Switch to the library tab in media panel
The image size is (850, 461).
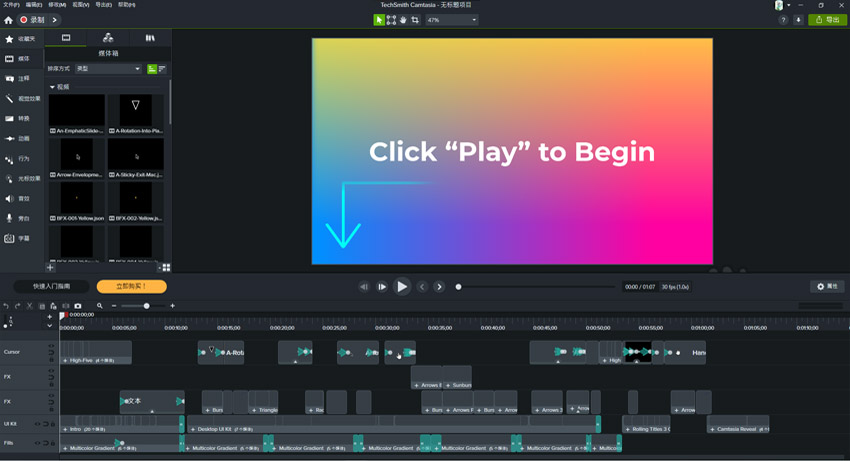click(150, 38)
